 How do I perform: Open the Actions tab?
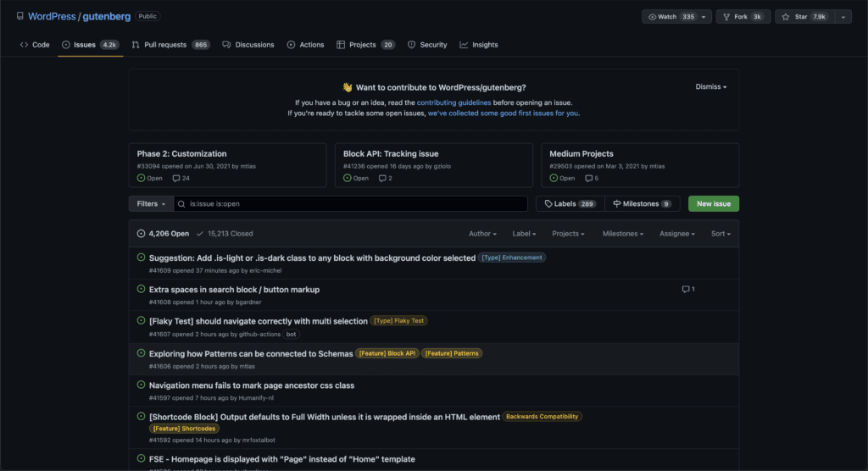(x=305, y=45)
